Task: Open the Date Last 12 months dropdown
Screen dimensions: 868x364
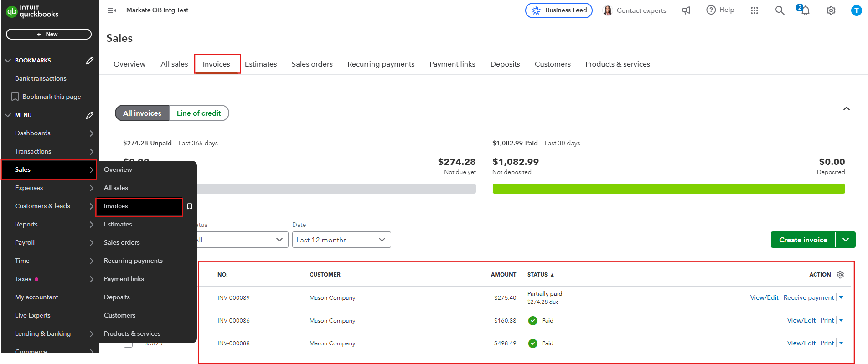Action: [x=341, y=240]
